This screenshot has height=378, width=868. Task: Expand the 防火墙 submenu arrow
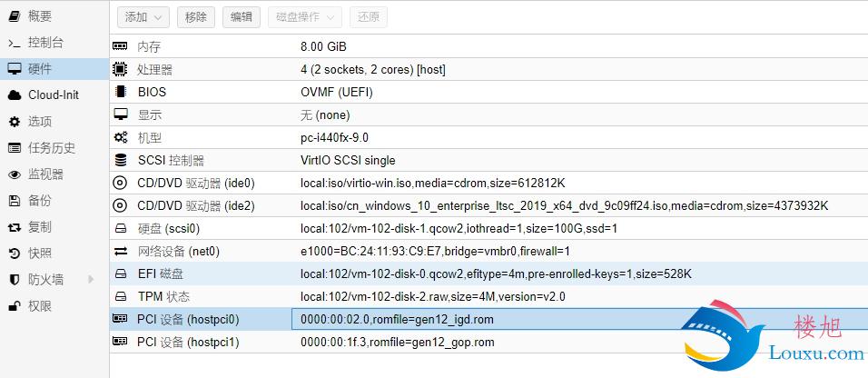tap(92, 279)
